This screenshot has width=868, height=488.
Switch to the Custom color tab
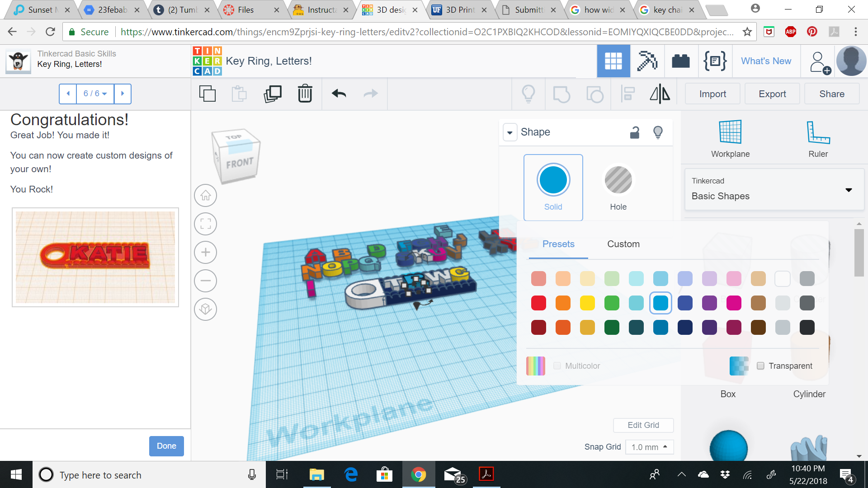pyautogui.click(x=623, y=244)
